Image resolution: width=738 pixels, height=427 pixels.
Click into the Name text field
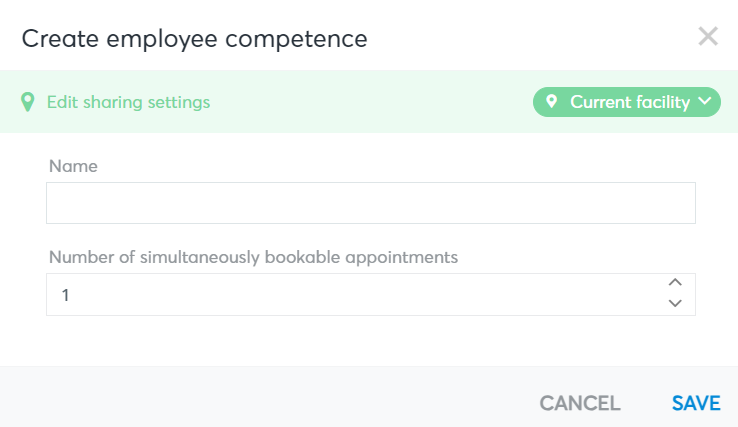(371, 203)
